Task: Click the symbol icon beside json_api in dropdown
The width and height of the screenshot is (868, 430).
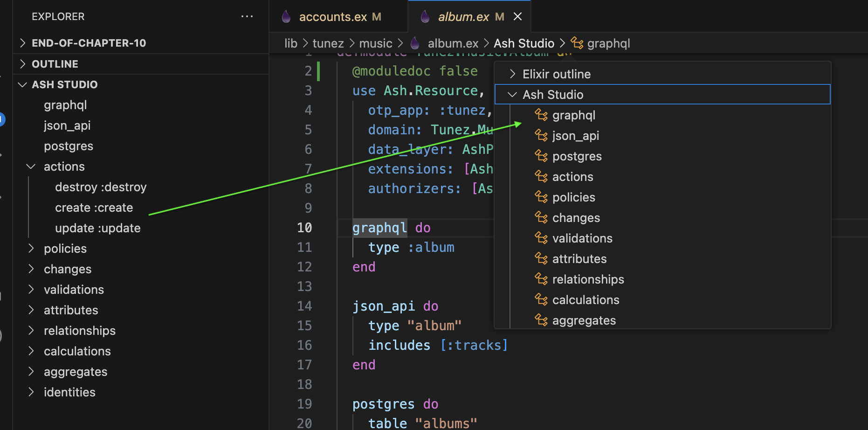Action: (541, 136)
